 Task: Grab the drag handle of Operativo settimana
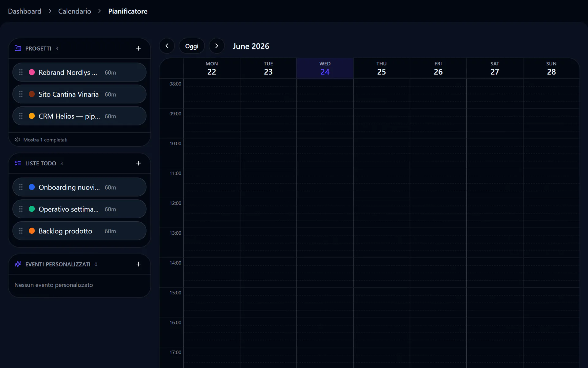coord(21,209)
